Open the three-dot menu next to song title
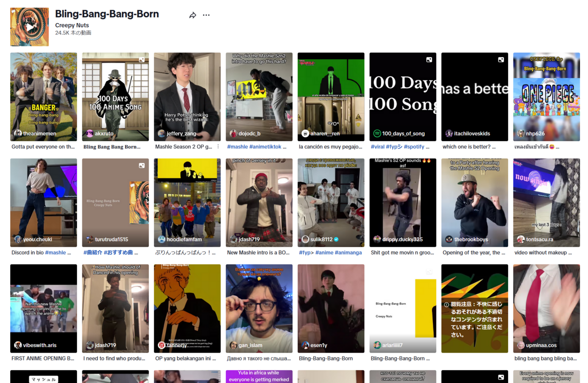This screenshot has height=383, width=588. click(x=206, y=15)
